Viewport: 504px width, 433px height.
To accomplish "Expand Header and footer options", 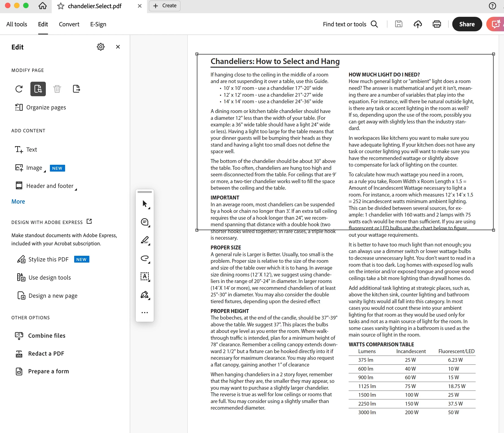I will (x=76, y=189).
